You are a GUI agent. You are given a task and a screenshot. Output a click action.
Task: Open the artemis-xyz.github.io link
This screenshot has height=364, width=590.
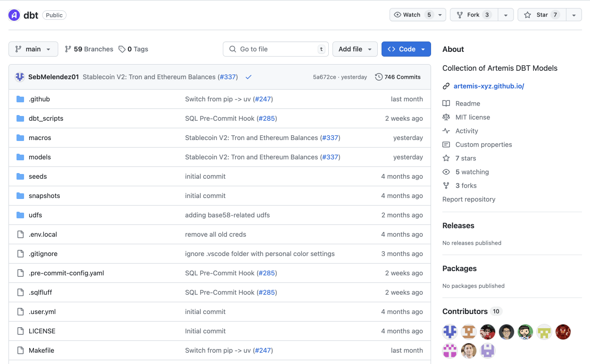pyautogui.click(x=489, y=86)
